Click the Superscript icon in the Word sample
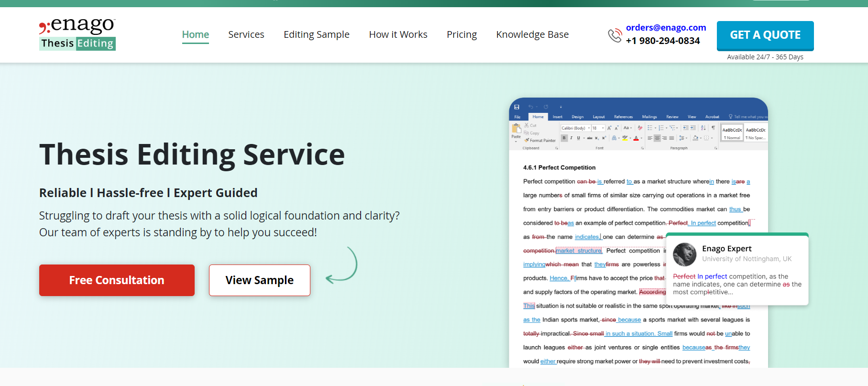 (x=604, y=138)
